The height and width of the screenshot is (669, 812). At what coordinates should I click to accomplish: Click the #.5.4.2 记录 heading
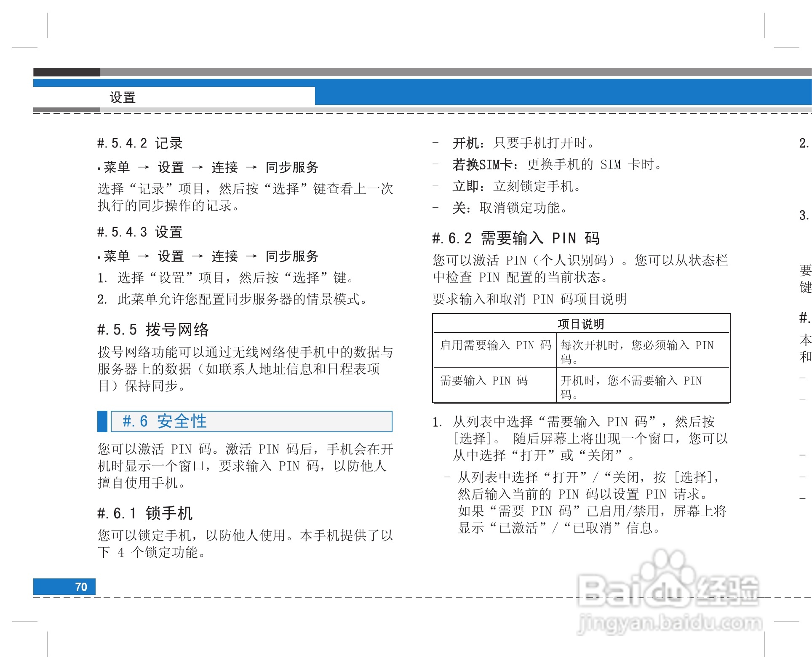click(x=139, y=142)
